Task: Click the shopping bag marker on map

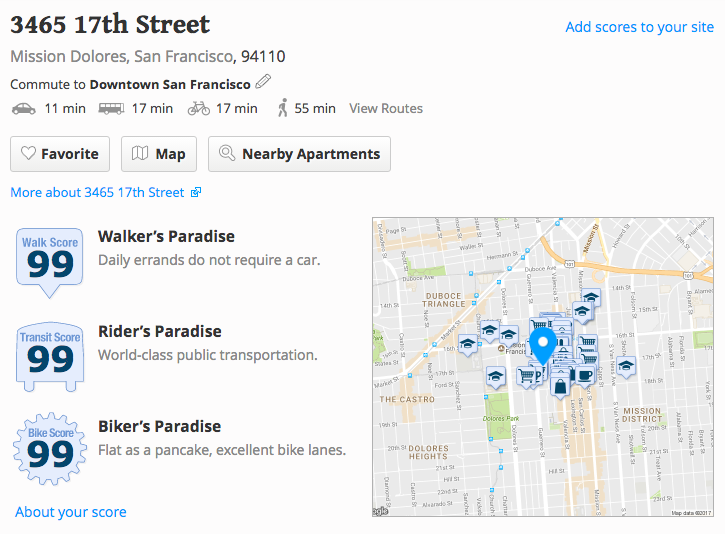Action: 560,387
